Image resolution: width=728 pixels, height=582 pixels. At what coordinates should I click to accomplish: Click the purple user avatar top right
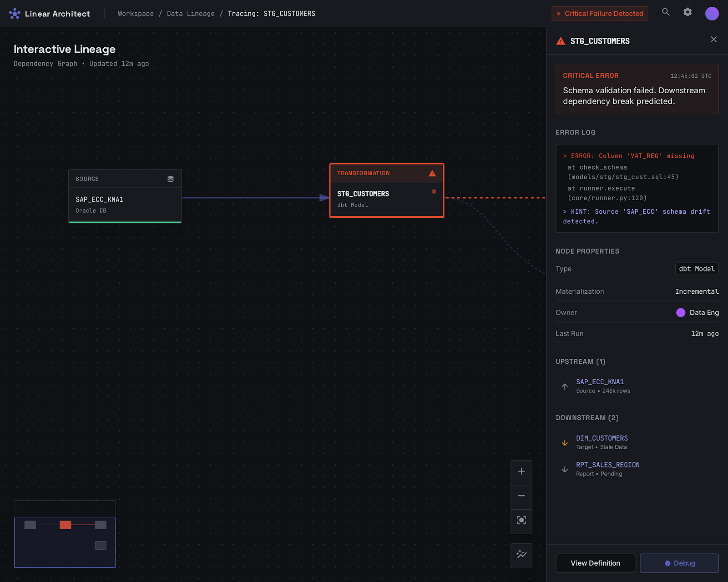coord(712,13)
